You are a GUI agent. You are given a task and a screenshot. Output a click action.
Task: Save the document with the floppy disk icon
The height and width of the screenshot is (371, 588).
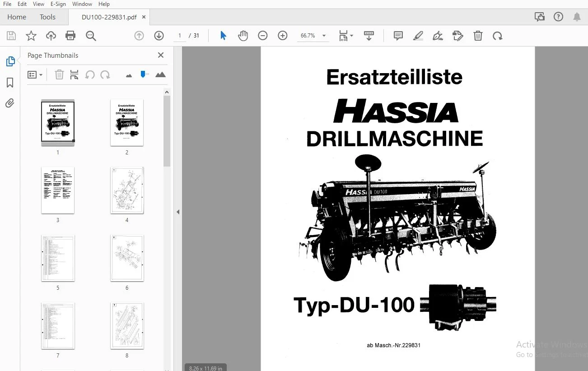pos(11,36)
